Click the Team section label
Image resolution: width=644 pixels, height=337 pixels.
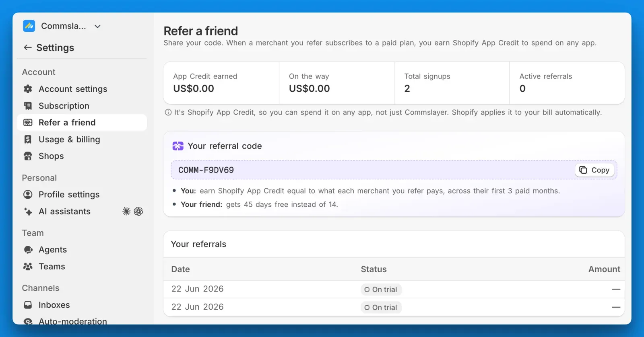[33, 233]
